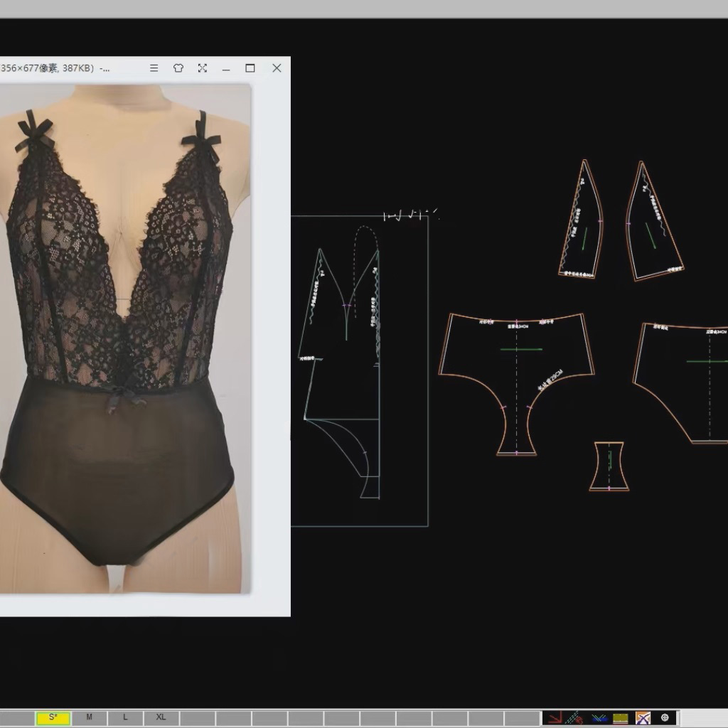Select the back panty pattern piece

680,383
